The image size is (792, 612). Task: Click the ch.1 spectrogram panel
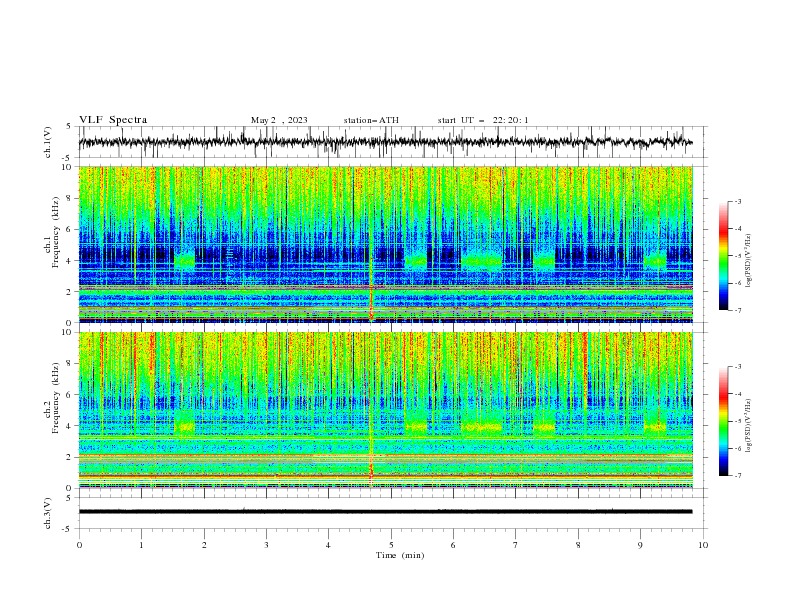pos(385,244)
